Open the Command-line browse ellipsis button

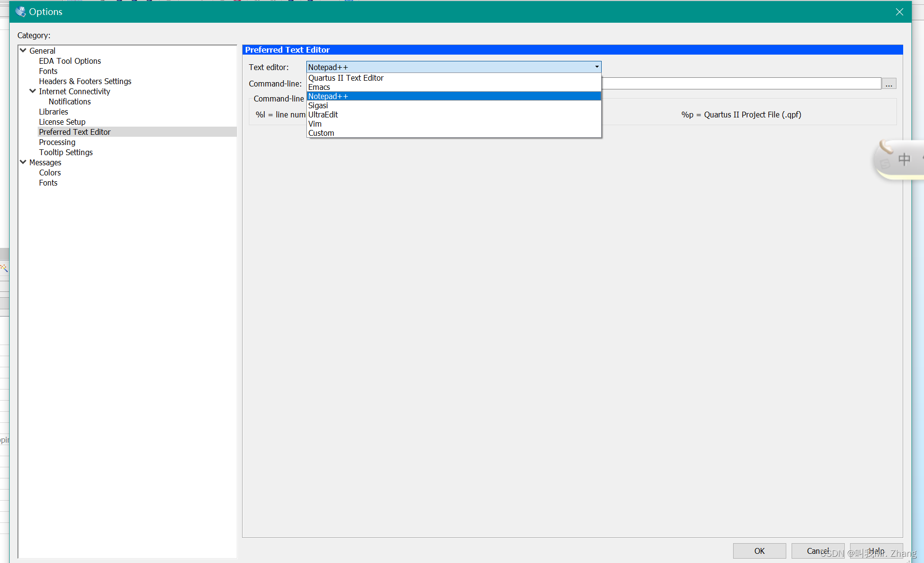point(890,83)
